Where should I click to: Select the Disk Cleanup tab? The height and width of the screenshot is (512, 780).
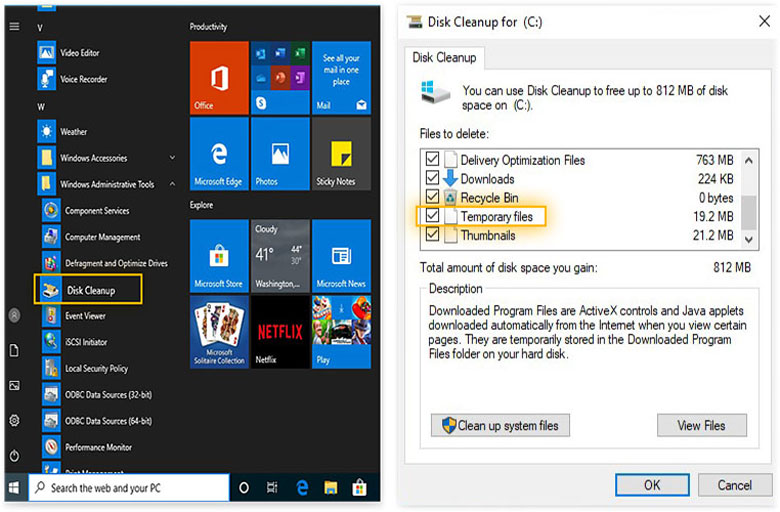[x=444, y=58]
